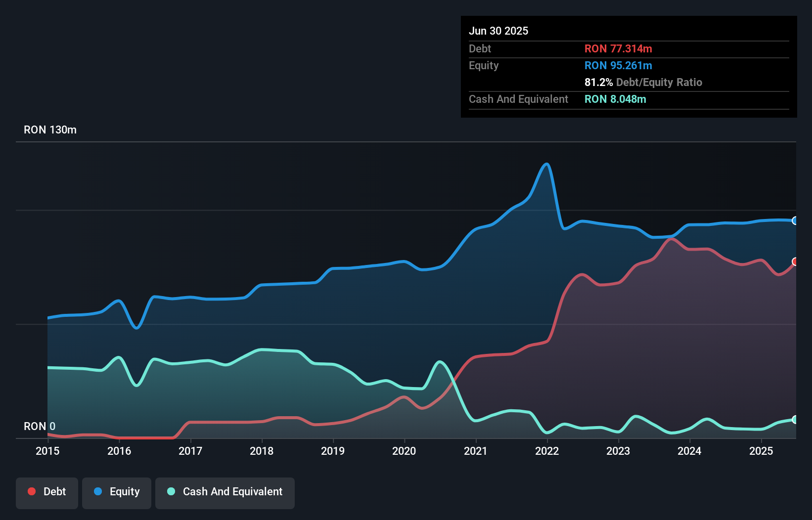
Task: Toggle the Debt series legend button
Action: pyautogui.click(x=47, y=493)
